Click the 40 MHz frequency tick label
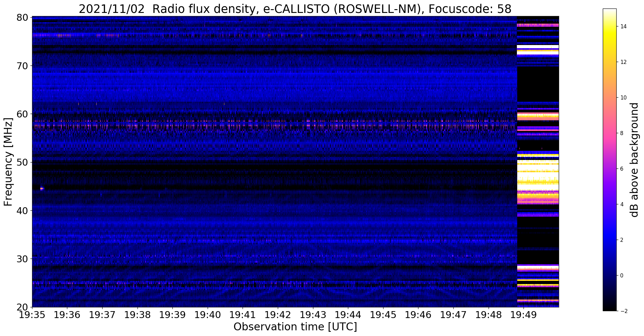644x336 pixels. pos(22,210)
